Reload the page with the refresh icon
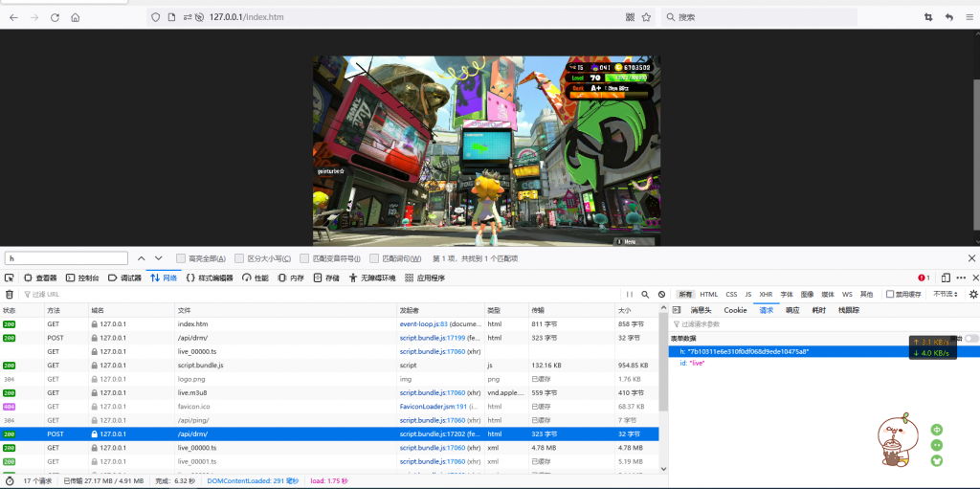Image resolution: width=980 pixels, height=489 pixels. [x=55, y=17]
